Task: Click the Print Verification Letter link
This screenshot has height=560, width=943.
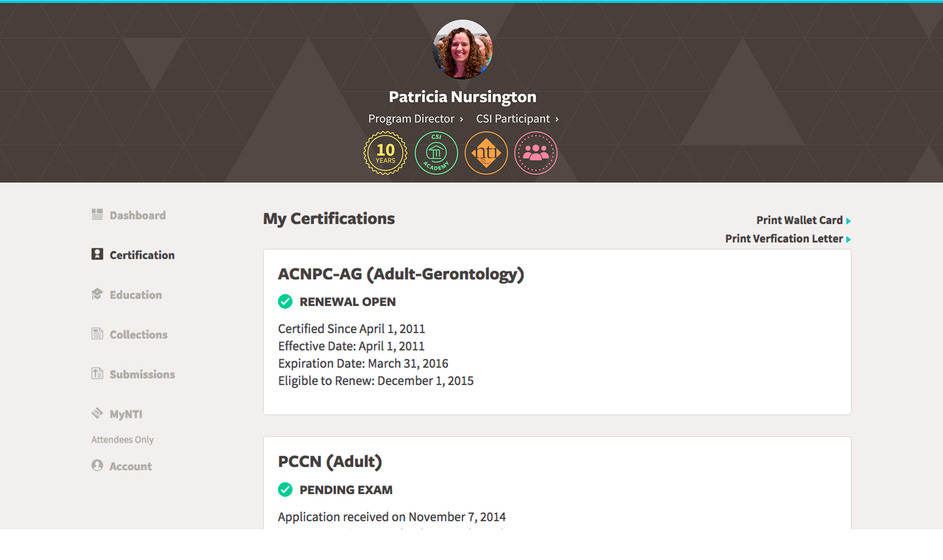Action: (783, 239)
